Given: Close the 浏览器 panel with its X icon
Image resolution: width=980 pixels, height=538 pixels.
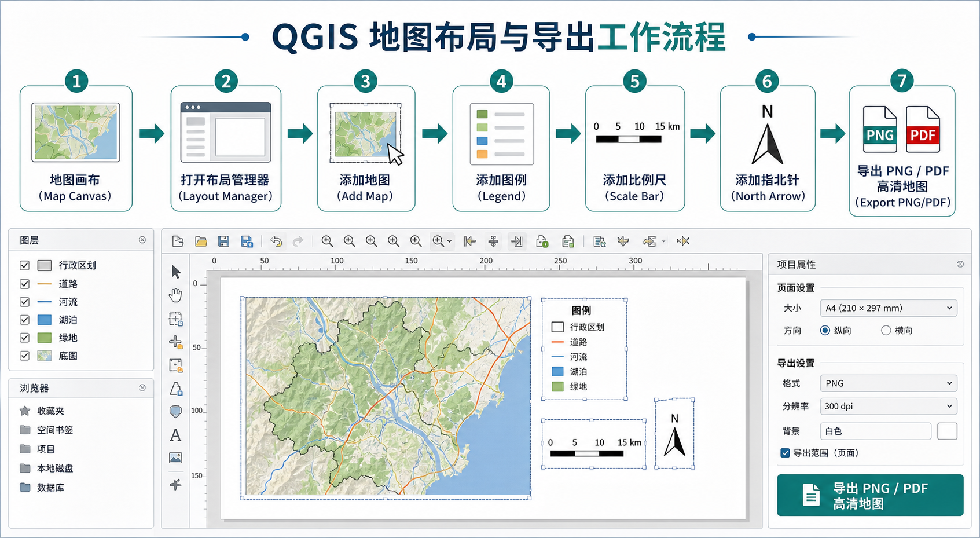Looking at the screenshot, I should point(142,388).
